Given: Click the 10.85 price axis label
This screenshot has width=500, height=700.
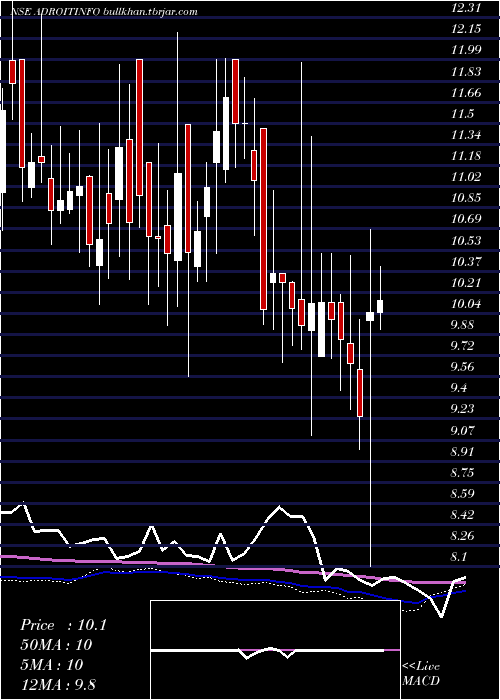Looking at the screenshot, I should [x=466, y=198].
